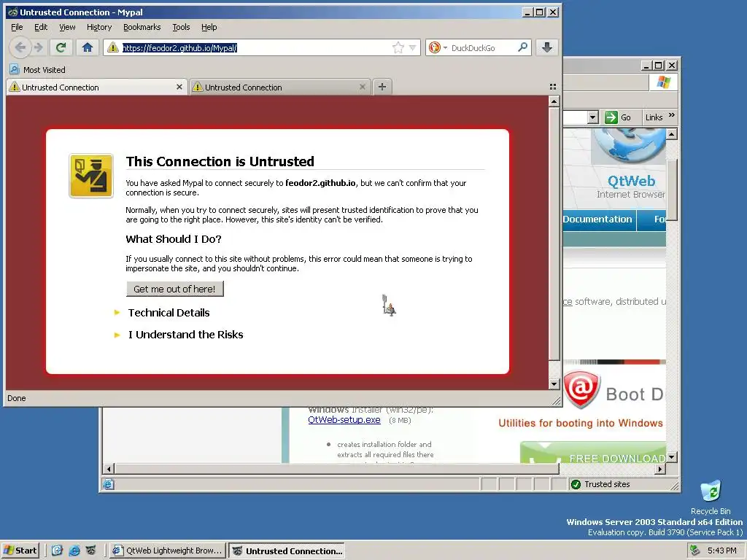
Task: Open the DuckDuckGo search engine selector
Action: (438, 47)
